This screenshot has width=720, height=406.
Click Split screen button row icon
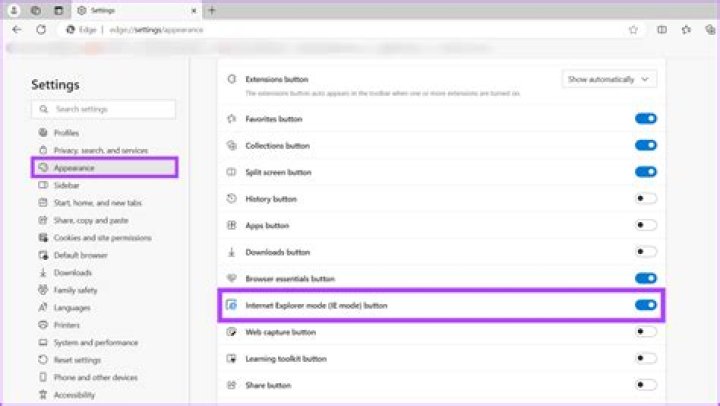pos(232,172)
